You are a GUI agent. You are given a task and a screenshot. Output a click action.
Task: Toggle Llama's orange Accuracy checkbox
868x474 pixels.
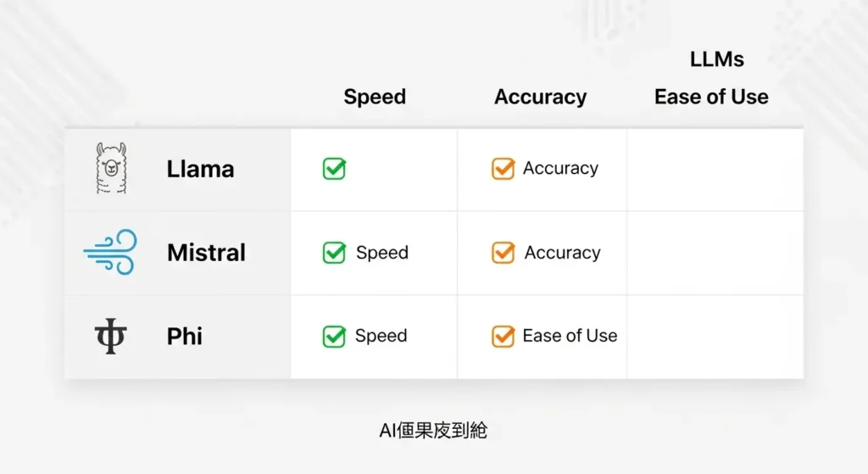coord(503,169)
